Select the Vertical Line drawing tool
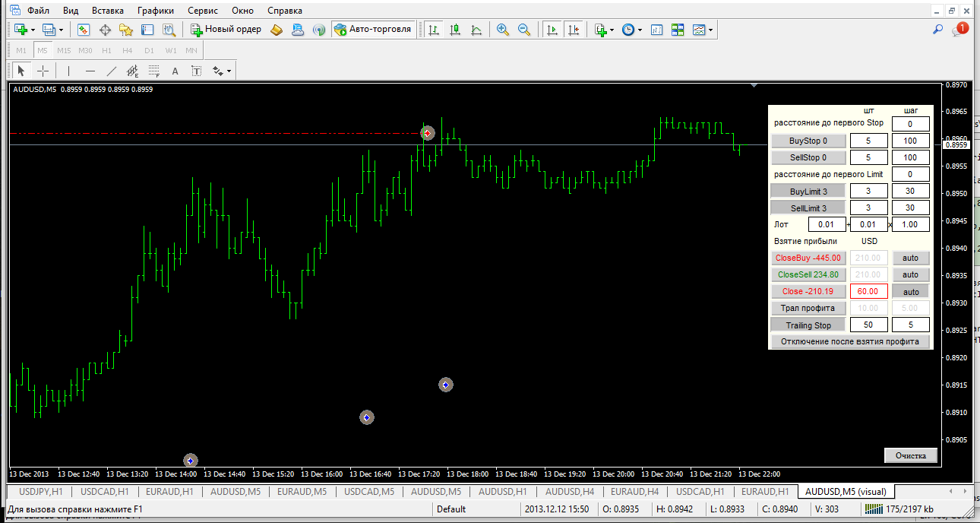The image size is (980, 523). coord(69,71)
